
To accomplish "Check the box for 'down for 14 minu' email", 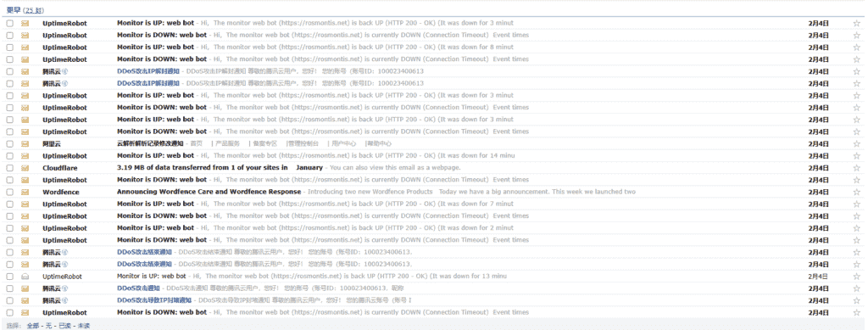I will pos(9,156).
